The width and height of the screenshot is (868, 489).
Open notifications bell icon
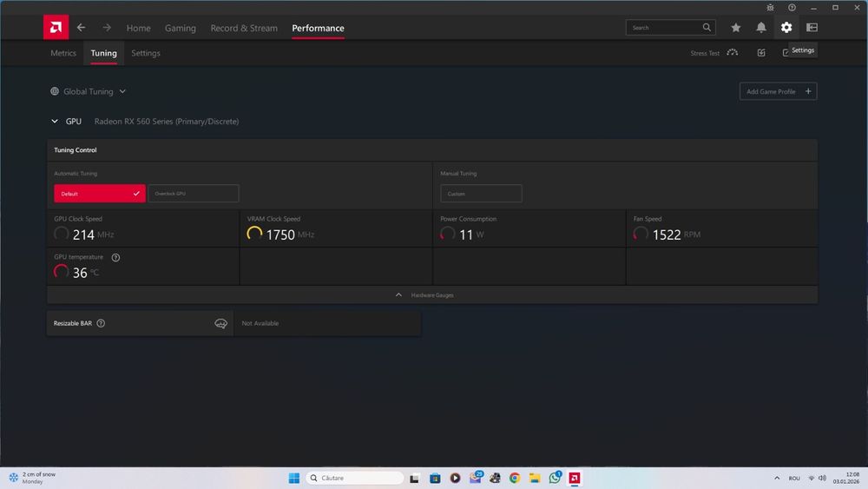coord(761,27)
